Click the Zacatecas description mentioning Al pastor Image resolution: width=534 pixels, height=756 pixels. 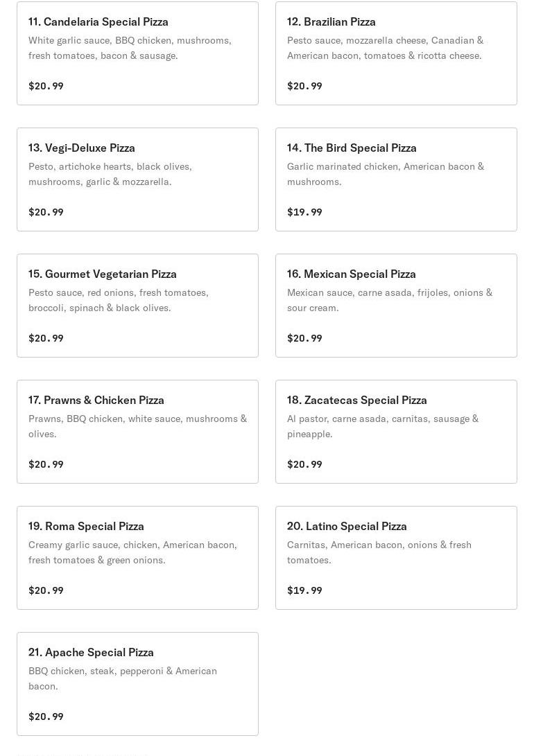tap(383, 426)
